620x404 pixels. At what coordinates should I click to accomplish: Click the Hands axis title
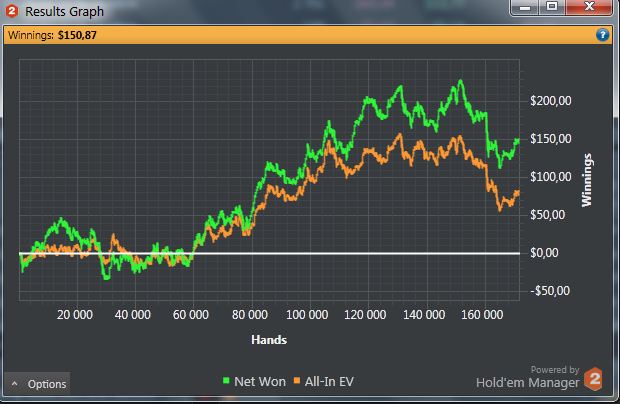269,340
